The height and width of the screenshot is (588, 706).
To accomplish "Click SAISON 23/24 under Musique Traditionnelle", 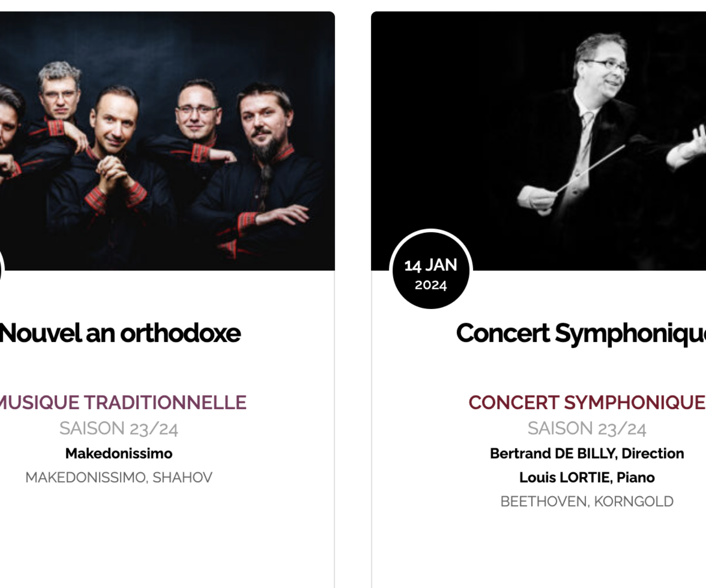I will click(119, 429).
